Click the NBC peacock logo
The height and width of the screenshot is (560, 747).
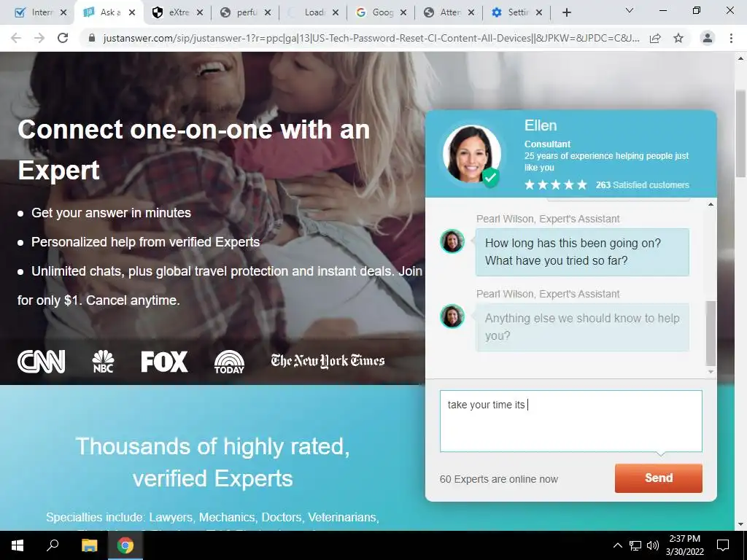103,362
